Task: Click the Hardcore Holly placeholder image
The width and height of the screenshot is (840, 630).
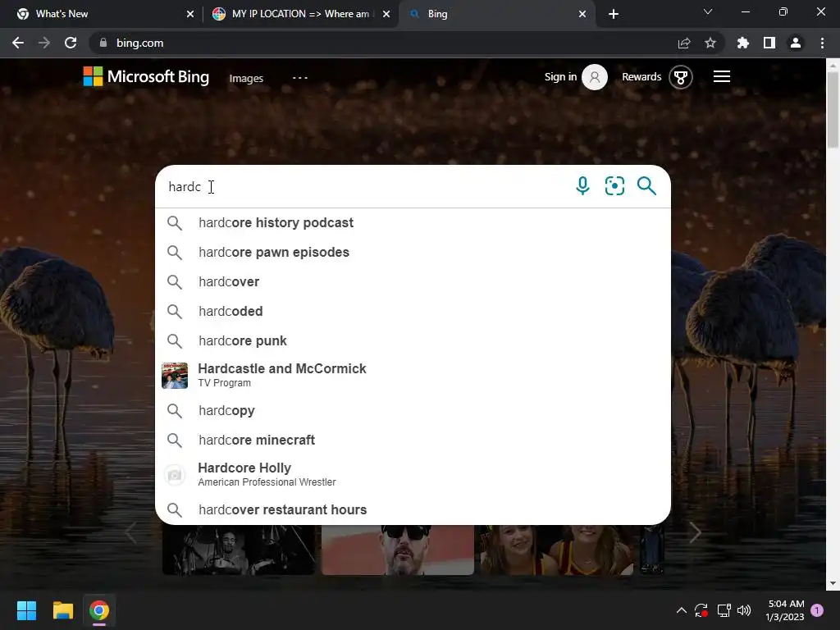Action: pos(175,475)
